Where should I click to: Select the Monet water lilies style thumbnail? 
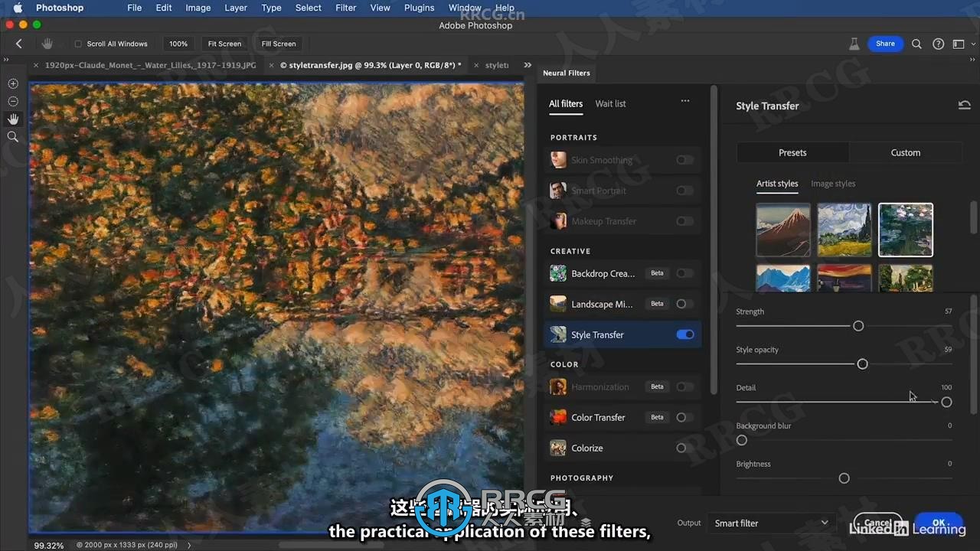click(906, 230)
